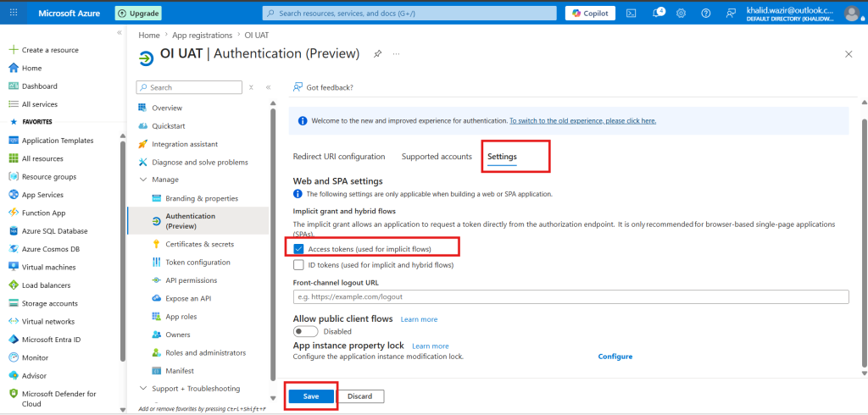Select the Settings tab
The height and width of the screenshot is (415, 868).
point(502,157)
